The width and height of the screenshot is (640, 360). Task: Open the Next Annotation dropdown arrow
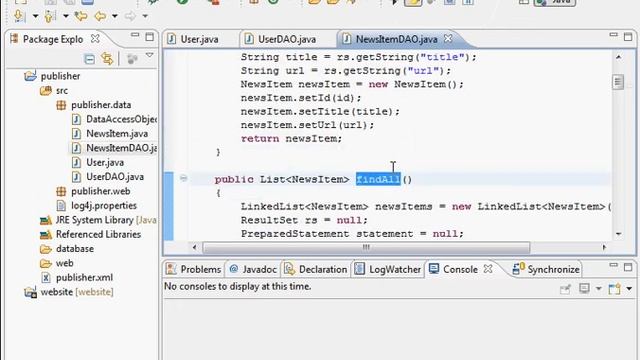35,16
